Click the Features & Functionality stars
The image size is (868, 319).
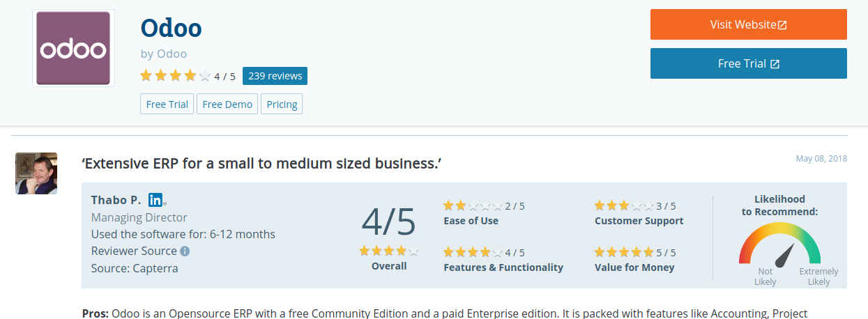click(473, 252)
